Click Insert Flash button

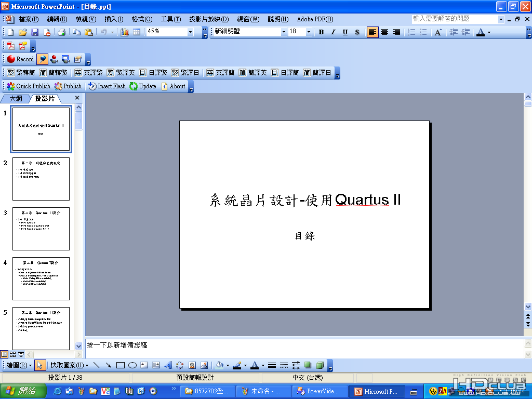(107, 86)
